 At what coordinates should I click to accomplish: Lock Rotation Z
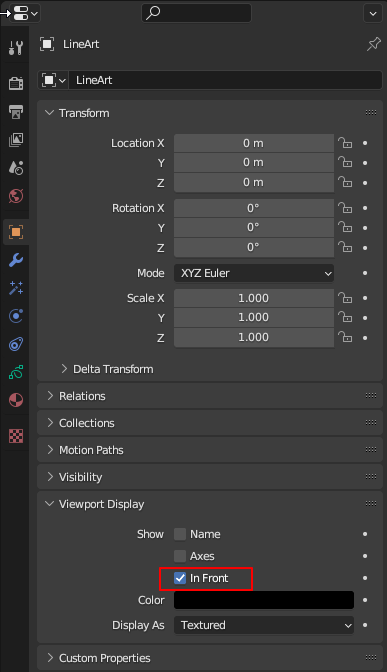click(x=345, y=248)
